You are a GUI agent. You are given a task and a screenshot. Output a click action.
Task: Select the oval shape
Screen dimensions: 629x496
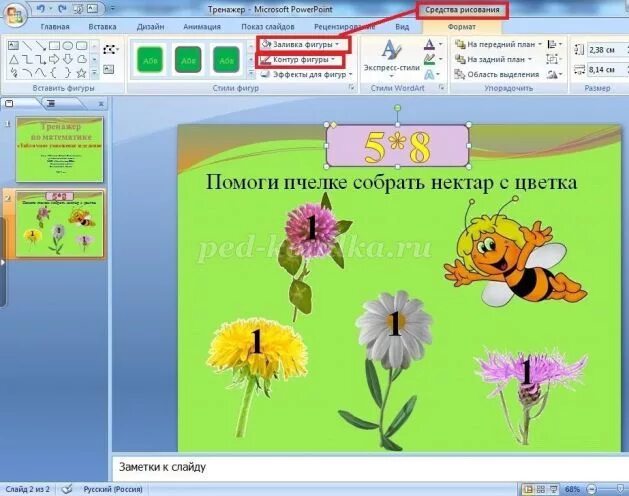click(x=68, y=45)
